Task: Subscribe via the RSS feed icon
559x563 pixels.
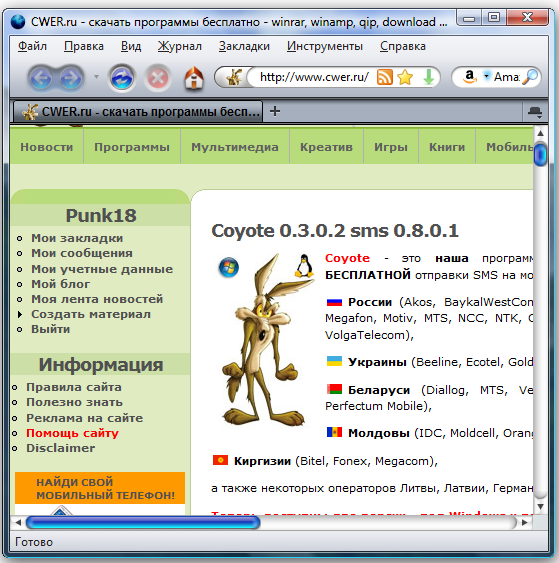Action: tap(385, 77)
